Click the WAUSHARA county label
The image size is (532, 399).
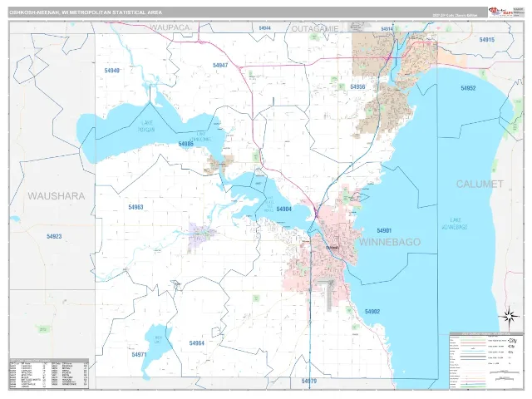[57, 196]
